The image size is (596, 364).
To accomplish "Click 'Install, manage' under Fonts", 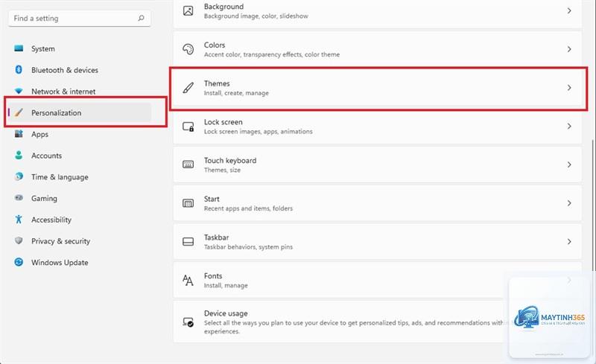I will [x=226, y=285].
